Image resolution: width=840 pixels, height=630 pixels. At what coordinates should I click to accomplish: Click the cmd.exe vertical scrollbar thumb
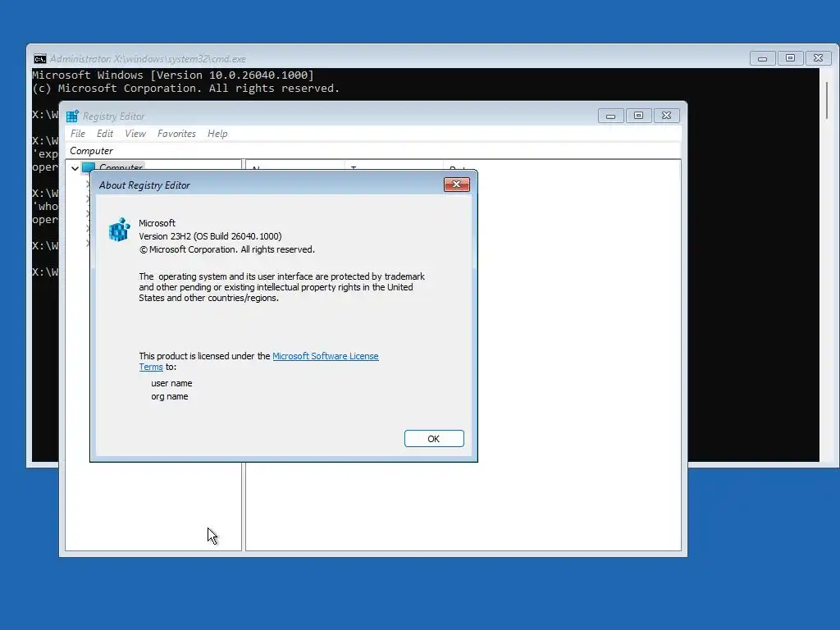click(827, 101)
